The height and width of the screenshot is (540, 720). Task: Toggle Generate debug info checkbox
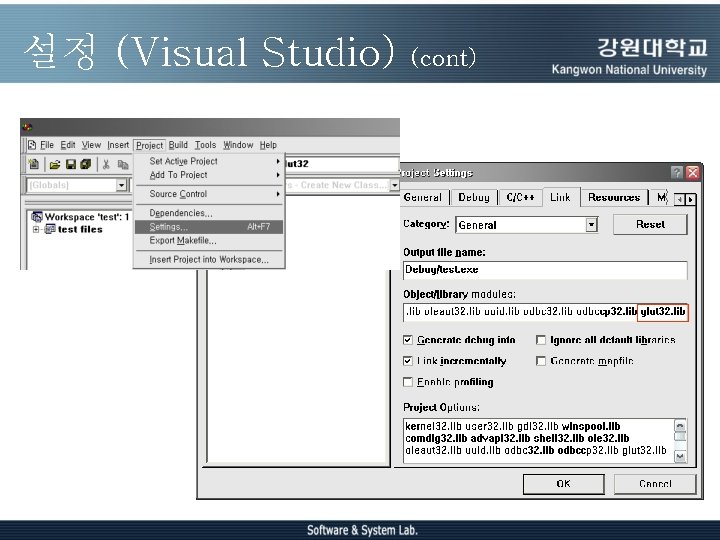(x=408, y=340)
